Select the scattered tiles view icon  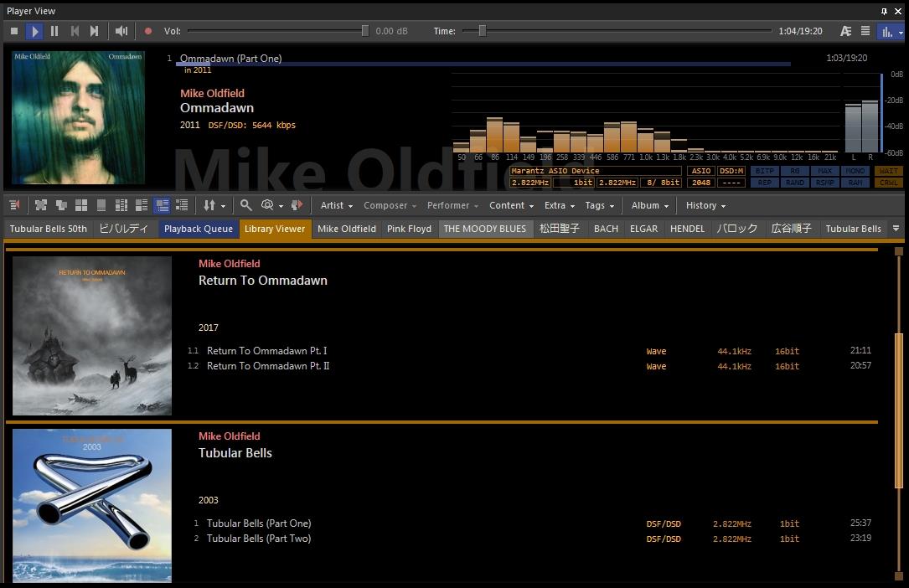tap(40, 205)
